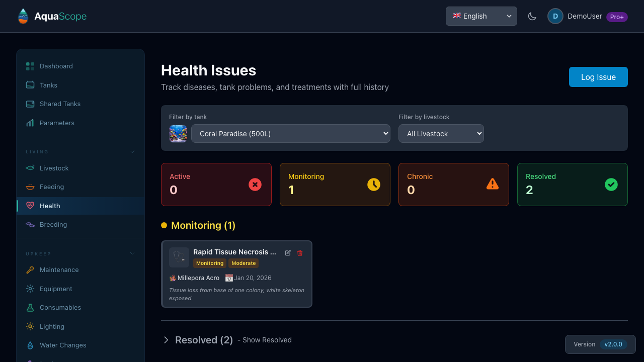644x362 pixels.
Task: Click the AquaScope logo icon
Action: [23, 16]
